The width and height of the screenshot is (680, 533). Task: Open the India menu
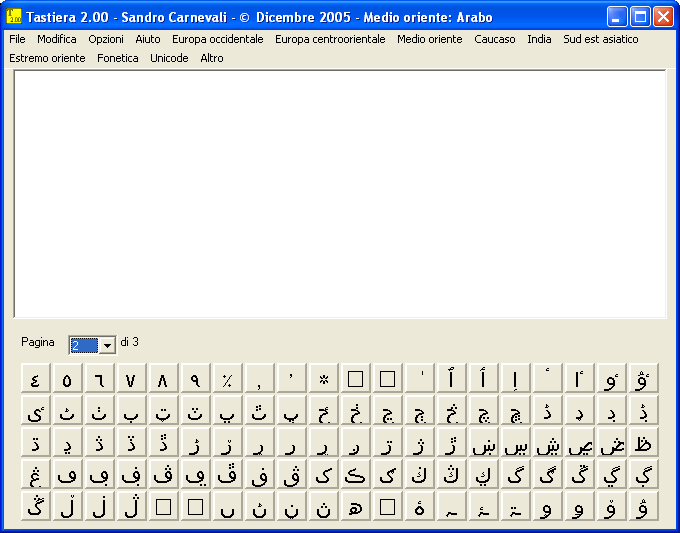pos(539,39)
